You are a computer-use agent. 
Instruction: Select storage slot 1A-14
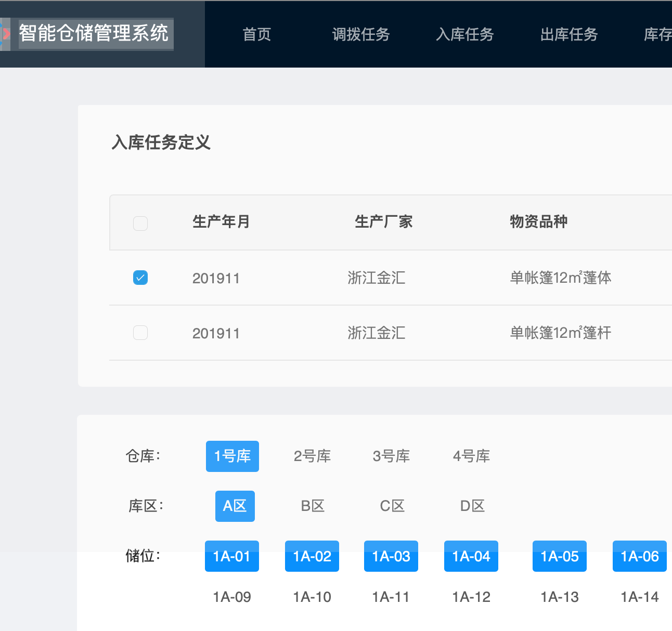pos(640,597)
